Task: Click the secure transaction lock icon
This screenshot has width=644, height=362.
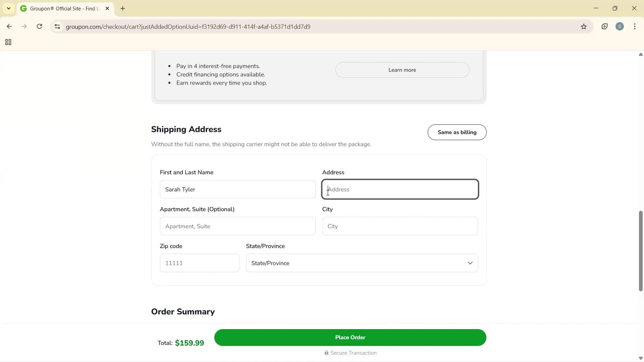Action: pos(326,353)
